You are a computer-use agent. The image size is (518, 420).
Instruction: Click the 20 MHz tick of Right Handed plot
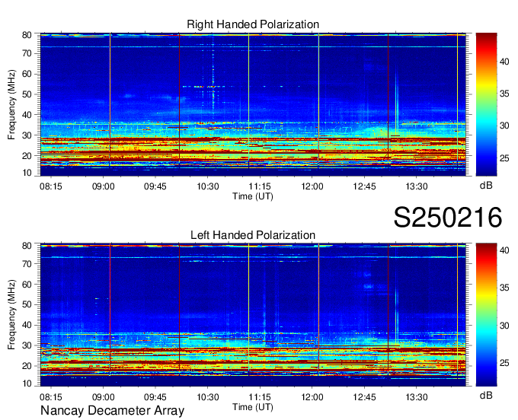point(27,156)
